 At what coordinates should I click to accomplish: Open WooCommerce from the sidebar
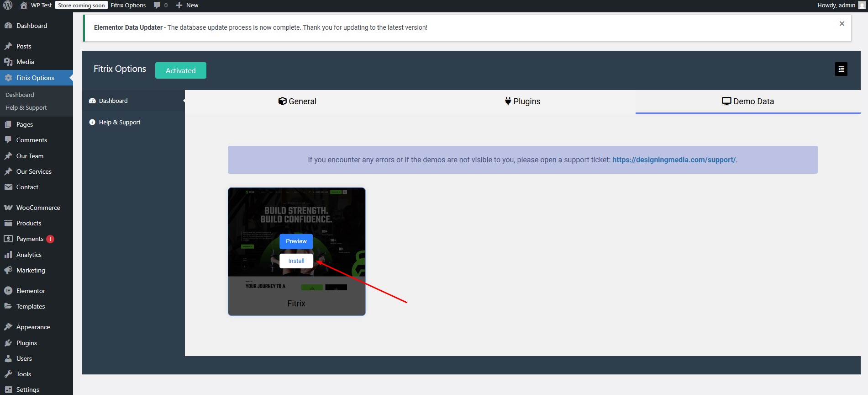(38, 208)
